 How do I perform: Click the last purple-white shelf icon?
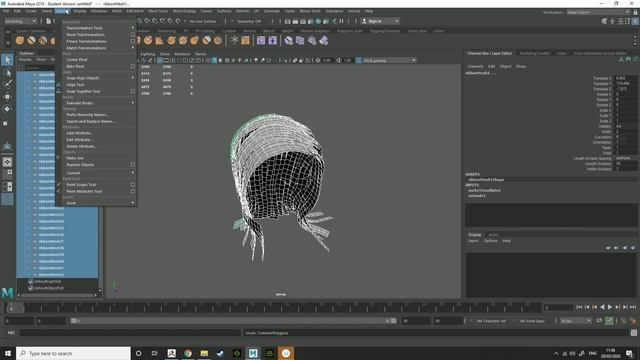pyautogui.click(x=324, y=40)
